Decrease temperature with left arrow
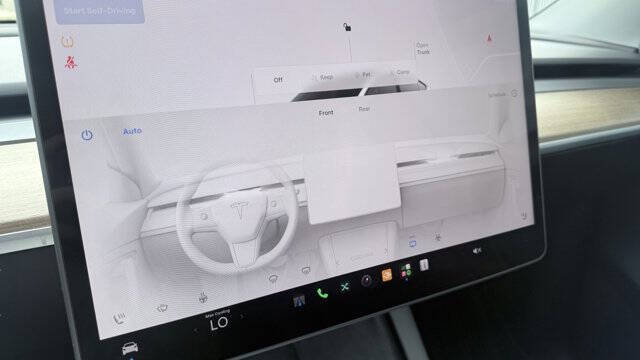 196,330
